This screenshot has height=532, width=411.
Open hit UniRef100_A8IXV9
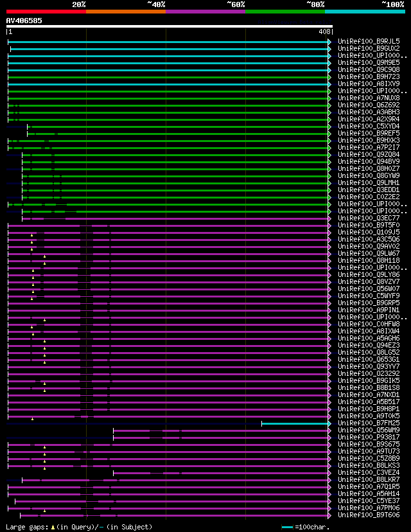coord(369,84)
